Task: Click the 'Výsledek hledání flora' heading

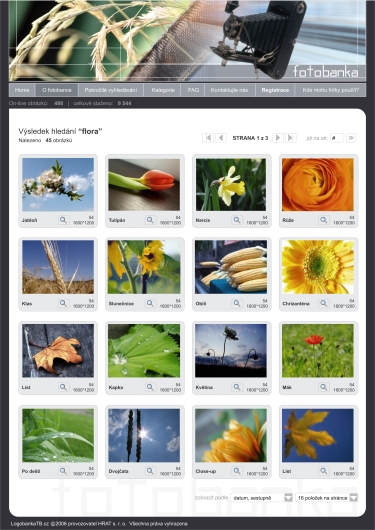Action: pyautogui.click(x=60, y=131)
